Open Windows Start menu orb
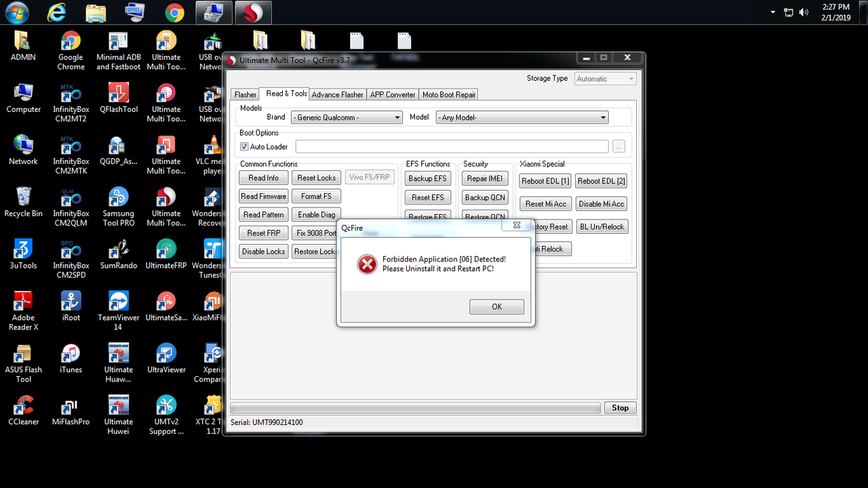Screen dimensions: 868x488 (x=16, y=12)
